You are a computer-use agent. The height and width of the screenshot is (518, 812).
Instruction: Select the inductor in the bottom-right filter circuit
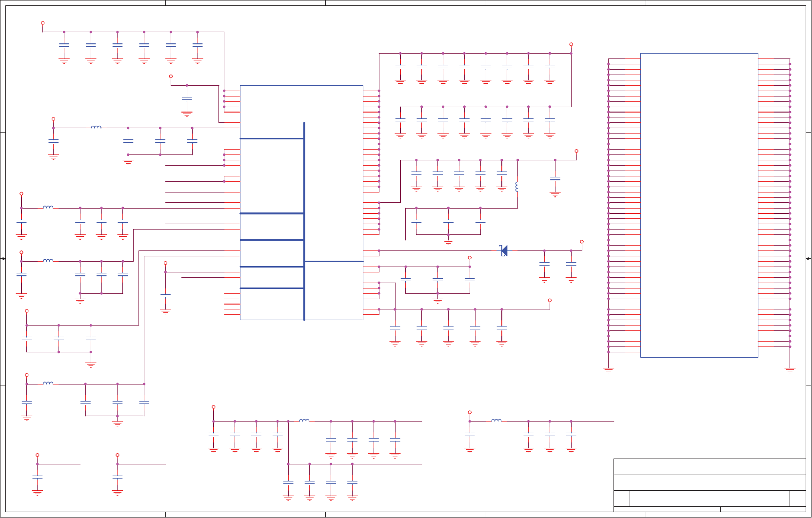tap(496, 420)
